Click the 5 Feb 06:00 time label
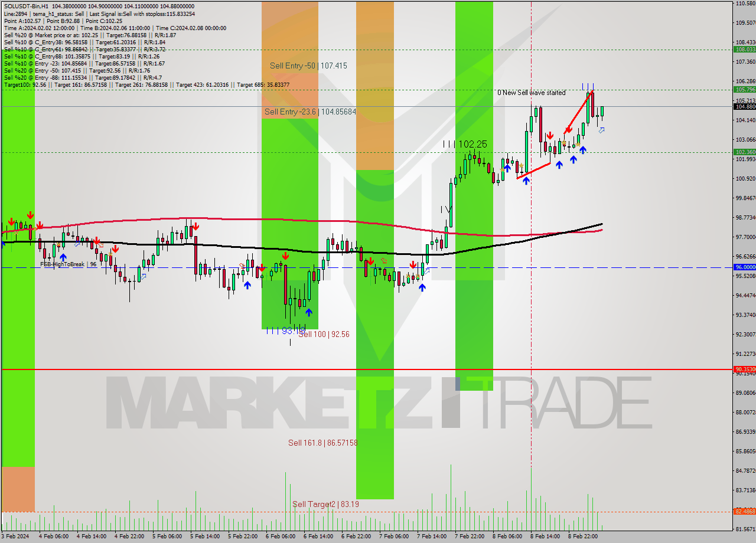The image size is (756, 543). click(x=167, y=537)
